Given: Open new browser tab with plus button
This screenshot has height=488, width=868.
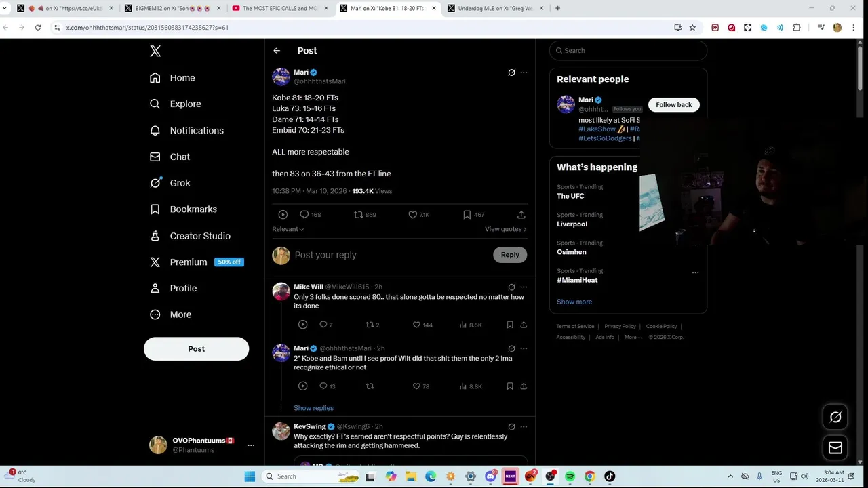Looking at the screenshot, I should 557,9.
